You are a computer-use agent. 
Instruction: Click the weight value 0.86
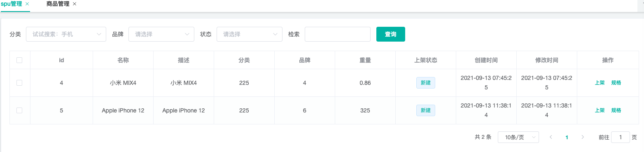point(365,83)
